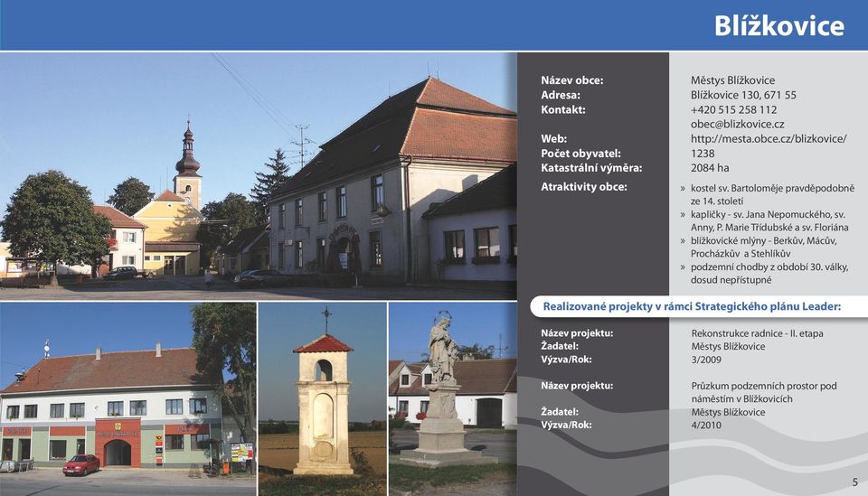Viewport: 868px width, 496px height.
Task: Open the saint statue photo
Action: pyautogui.click(x=453, y=399)
